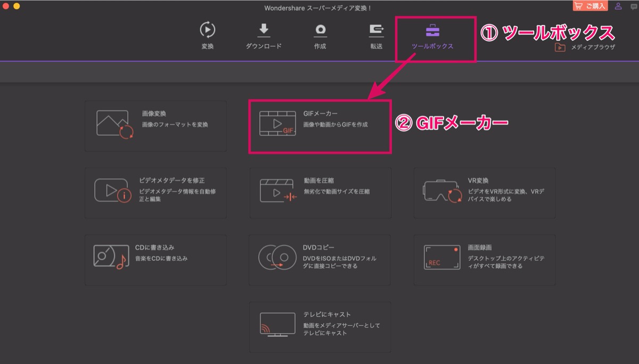Click the テレビにキャスト cast icon

click(278, 324)
